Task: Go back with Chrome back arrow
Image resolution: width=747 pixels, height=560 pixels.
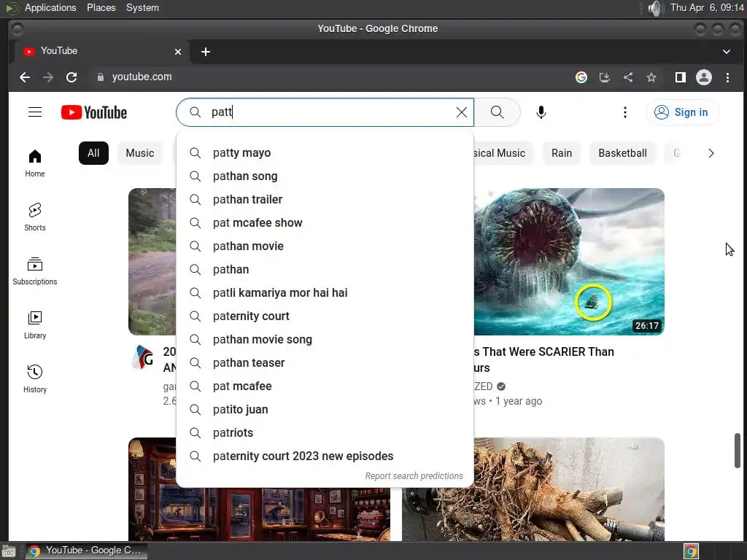Action: click(x=25, y=77)
